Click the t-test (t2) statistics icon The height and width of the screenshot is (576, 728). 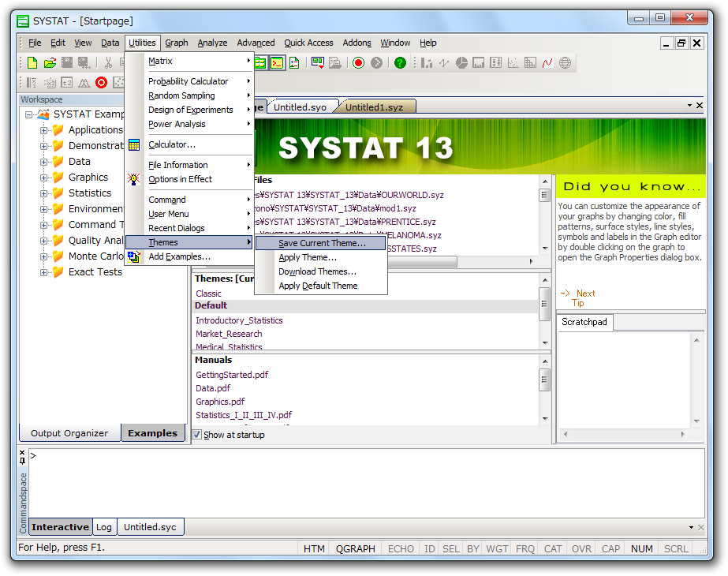click(x=67, y=83)
